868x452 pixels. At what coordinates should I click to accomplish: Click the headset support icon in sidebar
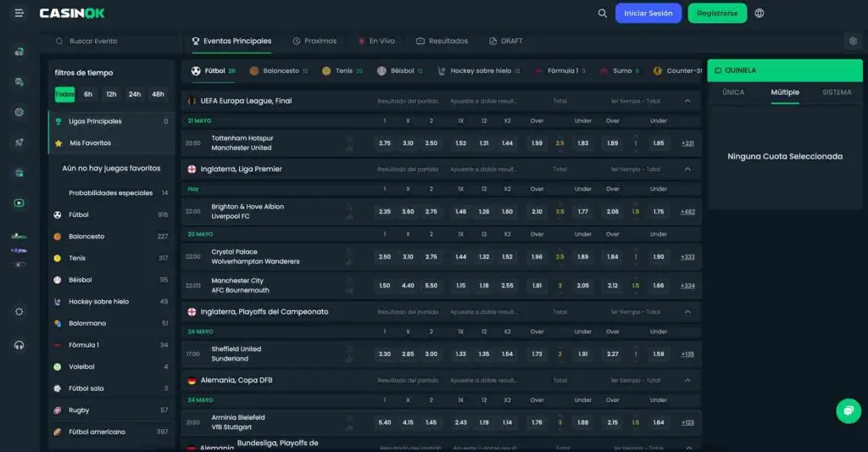[19, 345]
